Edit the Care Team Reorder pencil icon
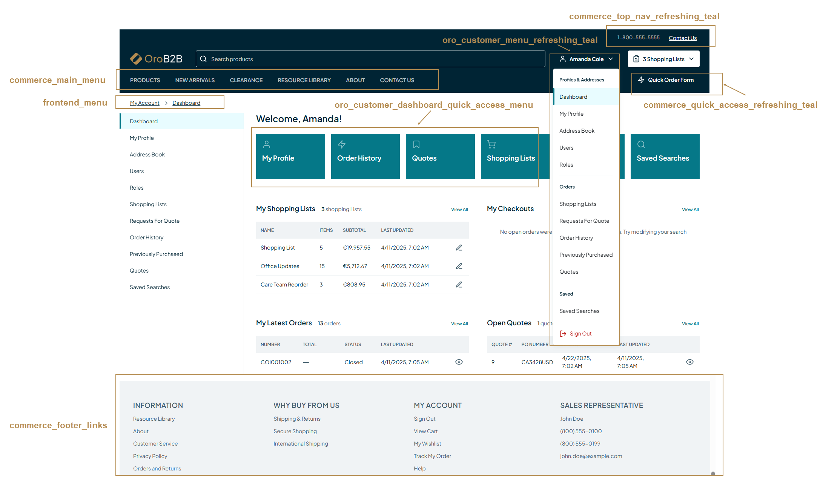Viewport: 823px width, 504px height. coord(459,285)
